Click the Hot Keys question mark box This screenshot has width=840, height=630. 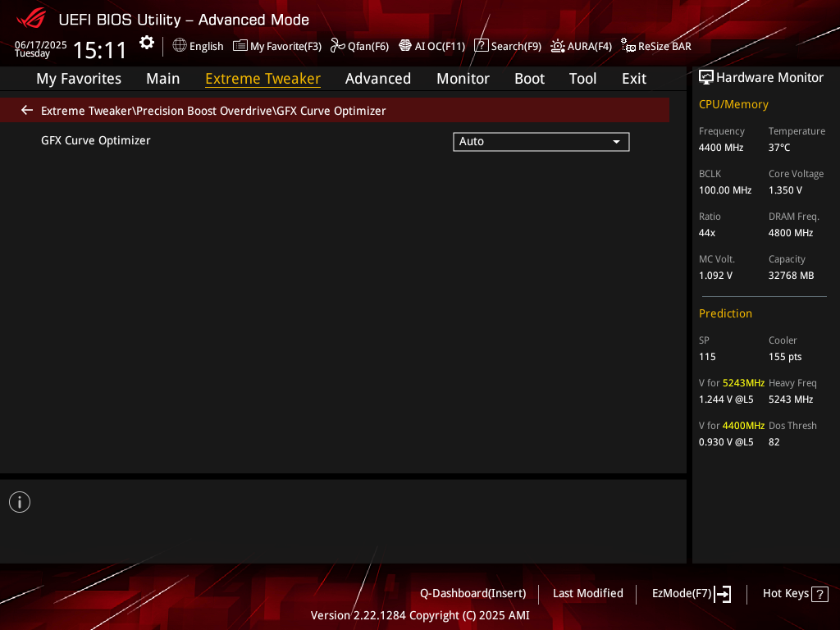click(819, 594)
